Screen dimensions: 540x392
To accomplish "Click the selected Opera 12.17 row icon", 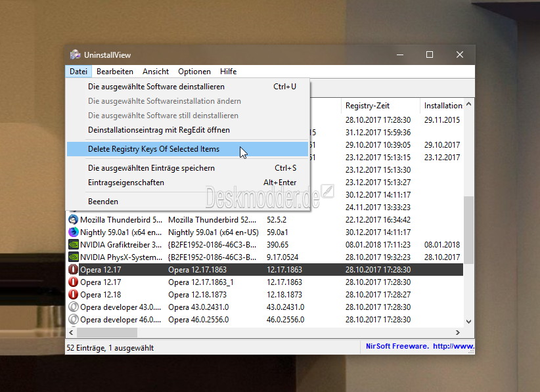I will (x=73, y=269).
